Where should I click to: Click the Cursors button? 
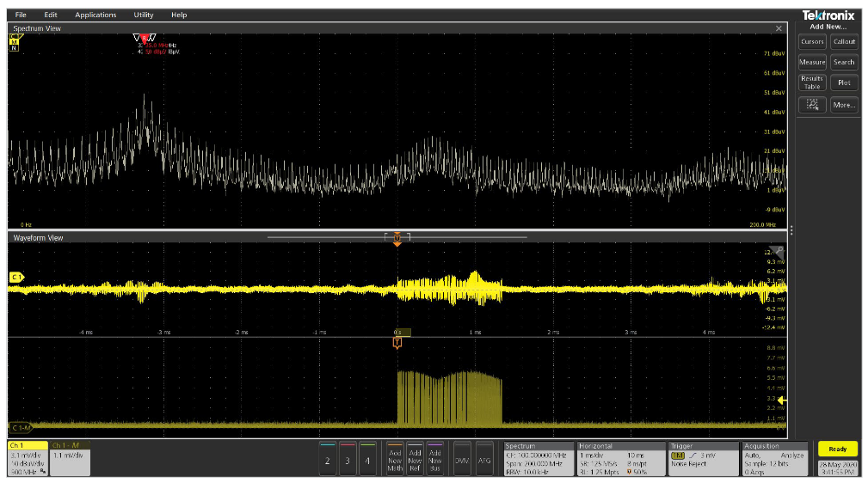point(812,41)
